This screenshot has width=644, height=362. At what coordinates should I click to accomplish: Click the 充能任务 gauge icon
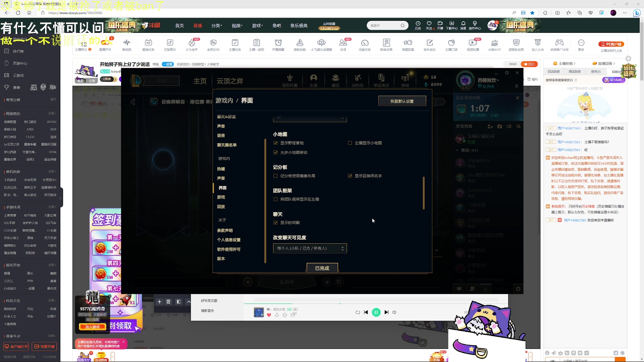[365, 45]
